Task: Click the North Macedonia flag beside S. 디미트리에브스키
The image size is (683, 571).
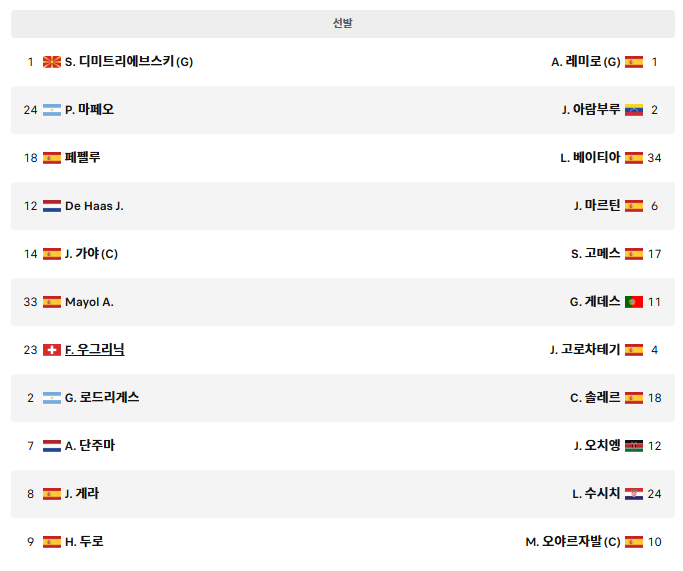Action: coord(52,62)
